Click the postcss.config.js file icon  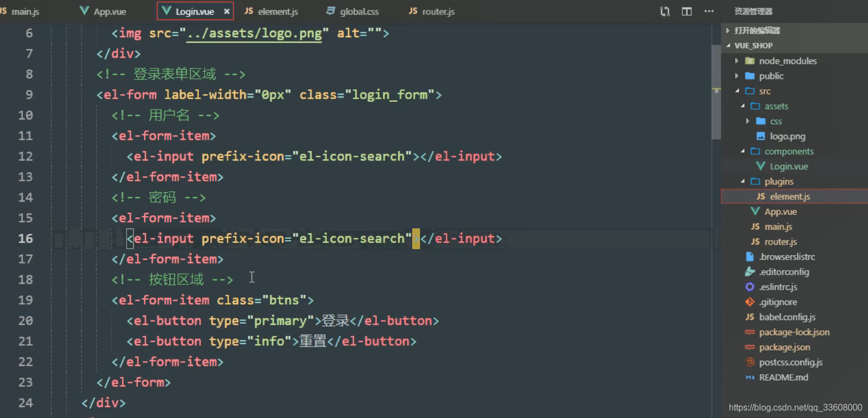pyautogui.click(x=750, y=362)
